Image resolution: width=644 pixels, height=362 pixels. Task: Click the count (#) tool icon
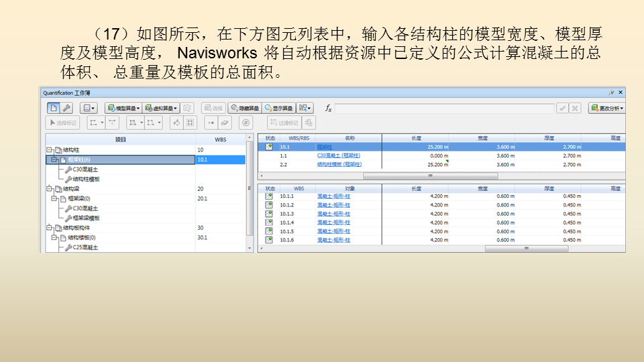point(246,122)
